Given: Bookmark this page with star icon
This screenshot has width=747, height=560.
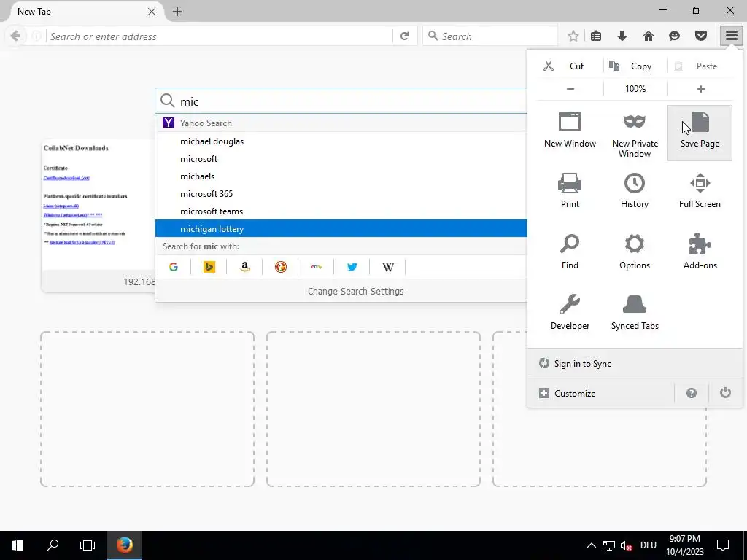Looking at the screenshot, I should pyautogui.click(x=573, y=36).
